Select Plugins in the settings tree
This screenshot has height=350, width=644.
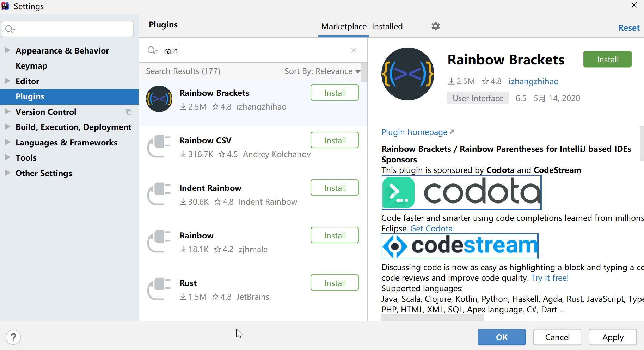pyautogui.click(x=69, y=96)
